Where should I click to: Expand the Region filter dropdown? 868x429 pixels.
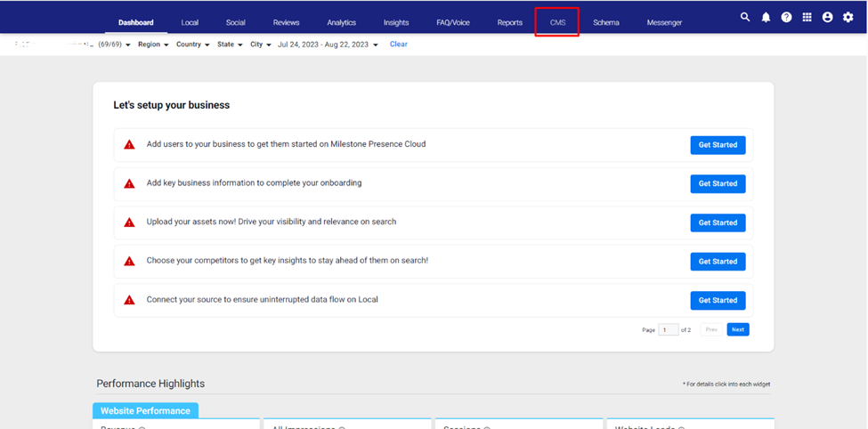(x=153, y=45)
